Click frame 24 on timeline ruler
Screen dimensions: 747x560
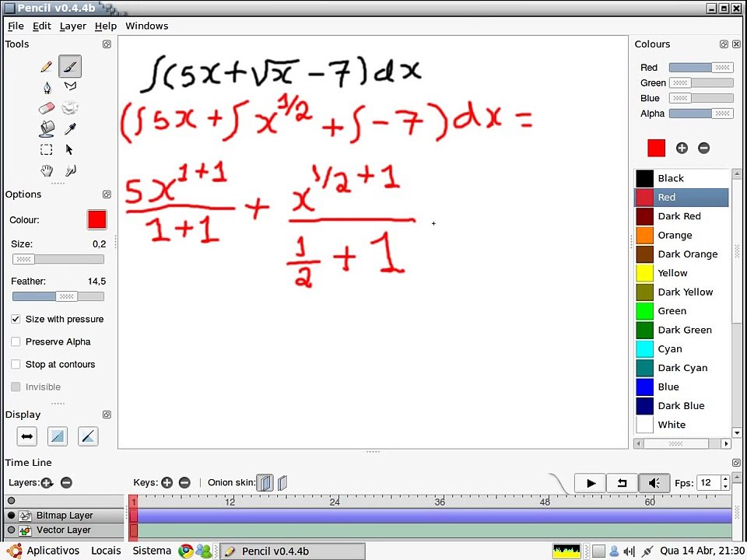[335, 501]
